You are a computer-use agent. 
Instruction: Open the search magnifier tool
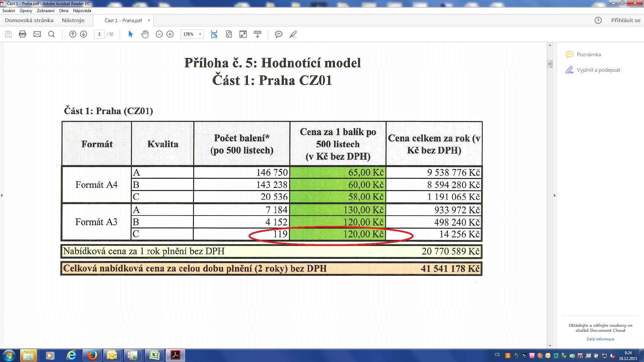(x=51, y=34)
